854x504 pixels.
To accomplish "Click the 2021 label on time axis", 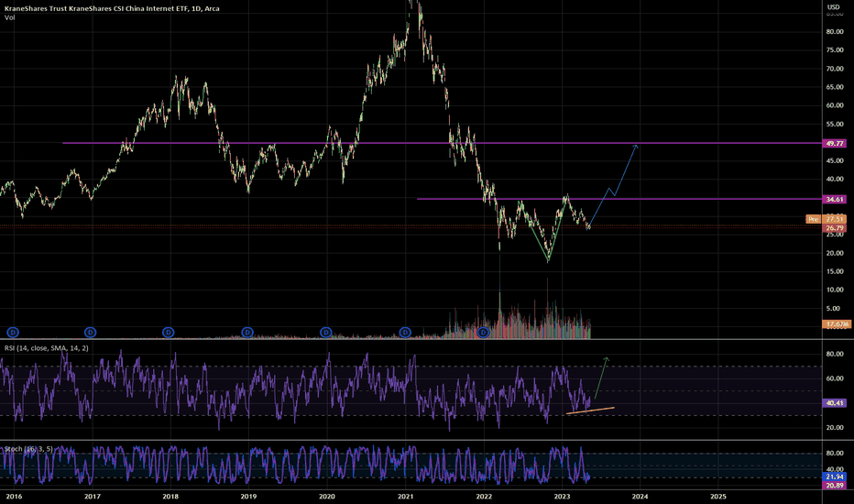I will click(x=405, y=497).
